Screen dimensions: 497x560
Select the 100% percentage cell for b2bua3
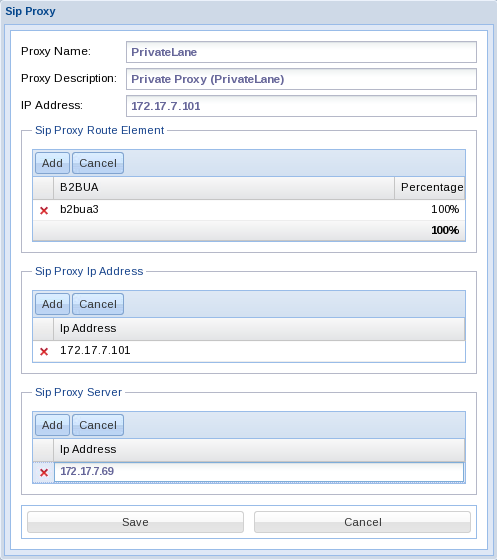[x=430, y=210]
